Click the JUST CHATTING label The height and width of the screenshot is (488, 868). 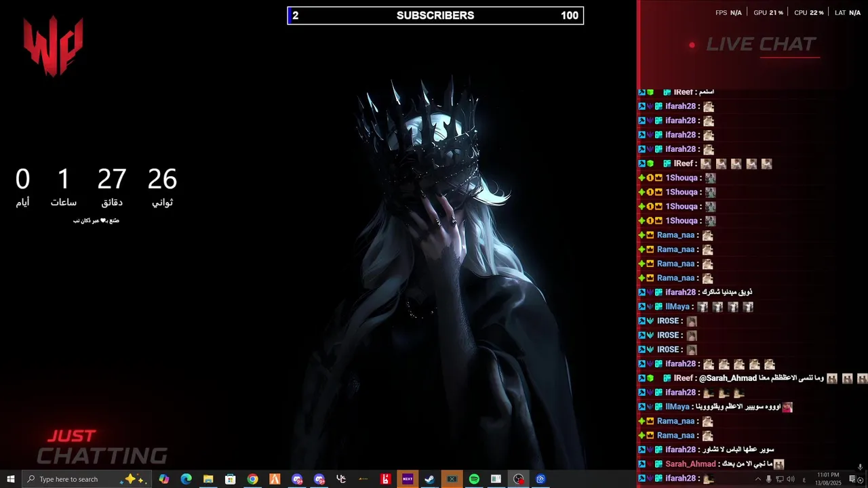click(x=102, y=447)
